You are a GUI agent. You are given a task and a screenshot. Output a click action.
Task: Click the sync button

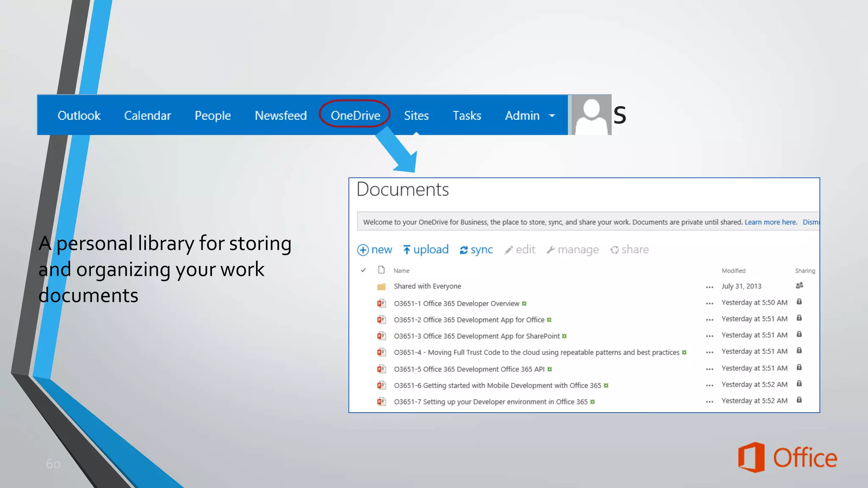(476, 250)
